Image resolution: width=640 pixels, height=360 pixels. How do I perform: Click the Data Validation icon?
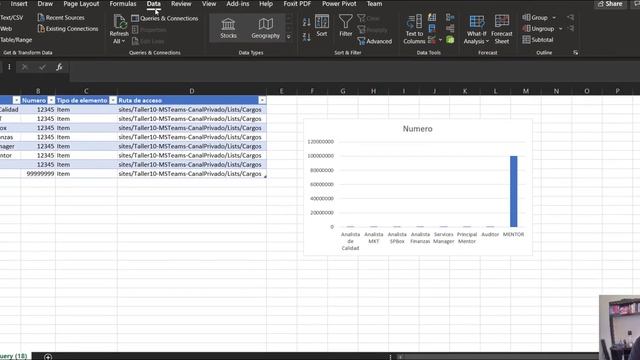pos(431,40)
